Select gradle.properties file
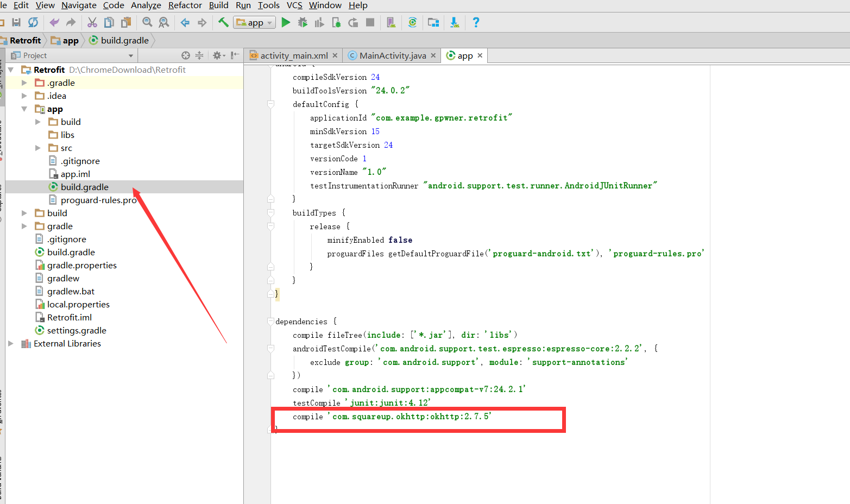The height and width of the screenshot is (504, 850). pyautogui.click(x=82, y=265)
